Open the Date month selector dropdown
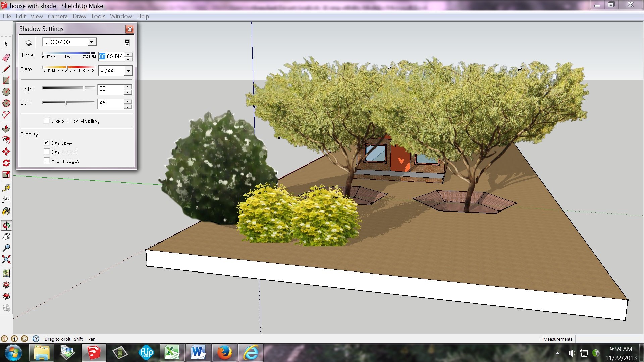The image size is (644, 362). pos(128,70)
